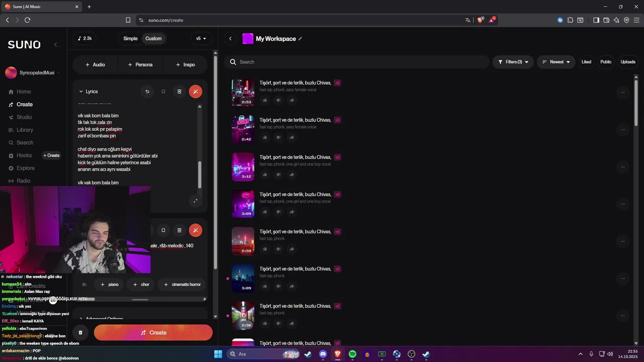Click the translate page icon in address bar
The image size is (644, 362).
(468, 20)
